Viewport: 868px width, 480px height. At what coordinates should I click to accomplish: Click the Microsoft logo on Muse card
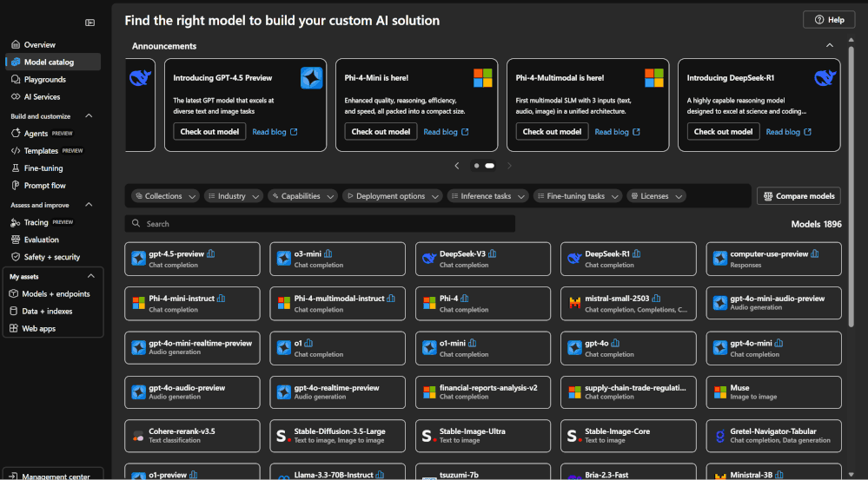tap(720, 392)
